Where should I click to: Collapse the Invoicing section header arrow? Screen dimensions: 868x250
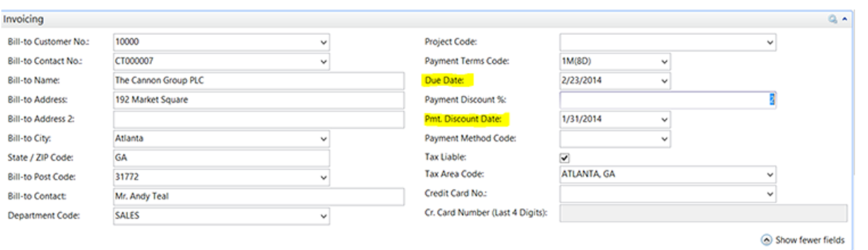(x=845, y=20)
